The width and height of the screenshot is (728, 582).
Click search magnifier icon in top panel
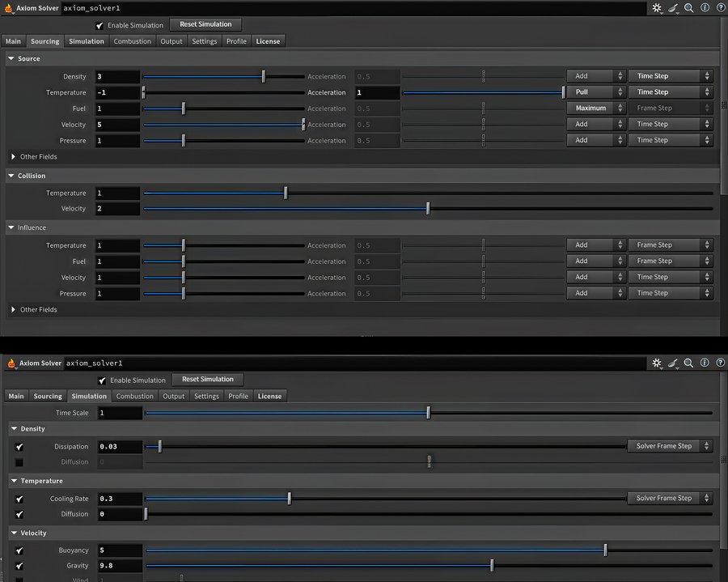(x=689, y=8)
